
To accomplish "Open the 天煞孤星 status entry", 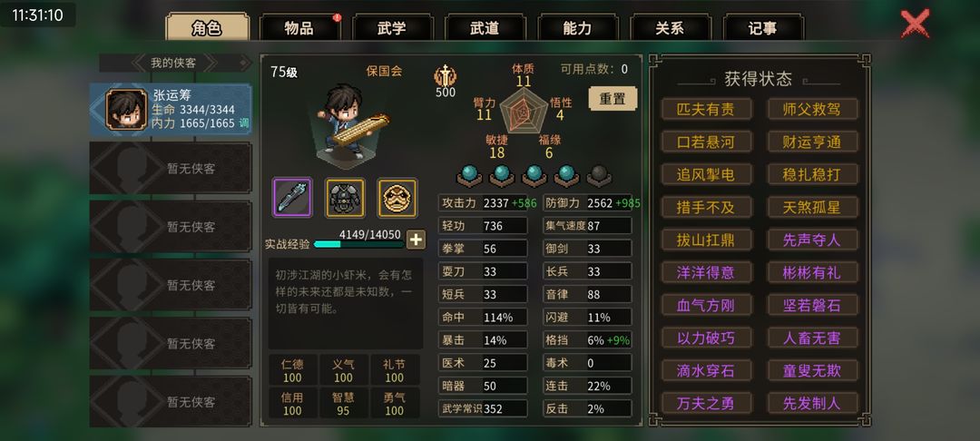I will coord(812,208).
